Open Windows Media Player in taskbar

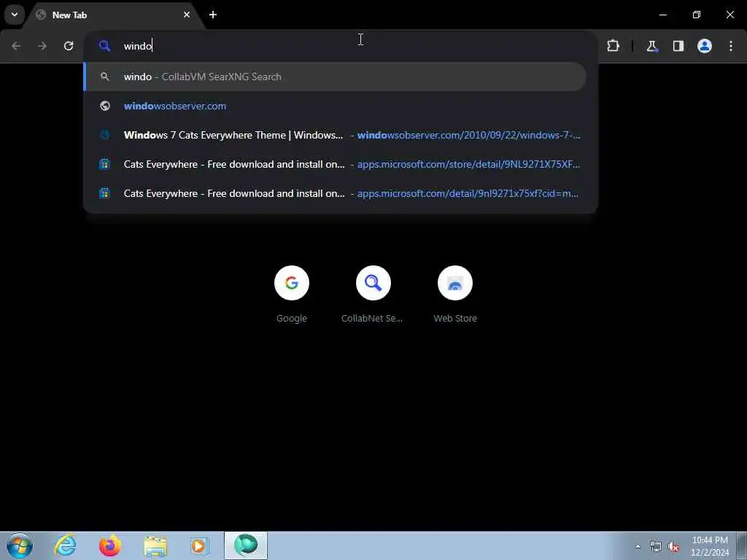pos(200,545)
